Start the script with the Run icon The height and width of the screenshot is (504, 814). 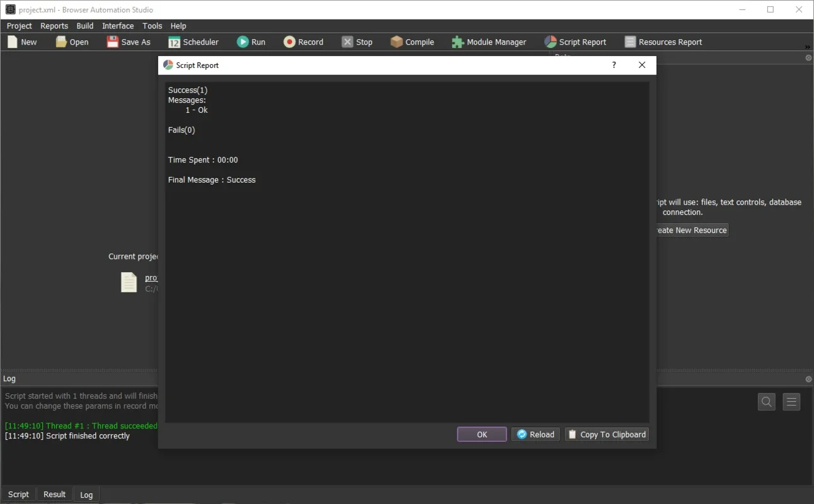pos(243,42)
